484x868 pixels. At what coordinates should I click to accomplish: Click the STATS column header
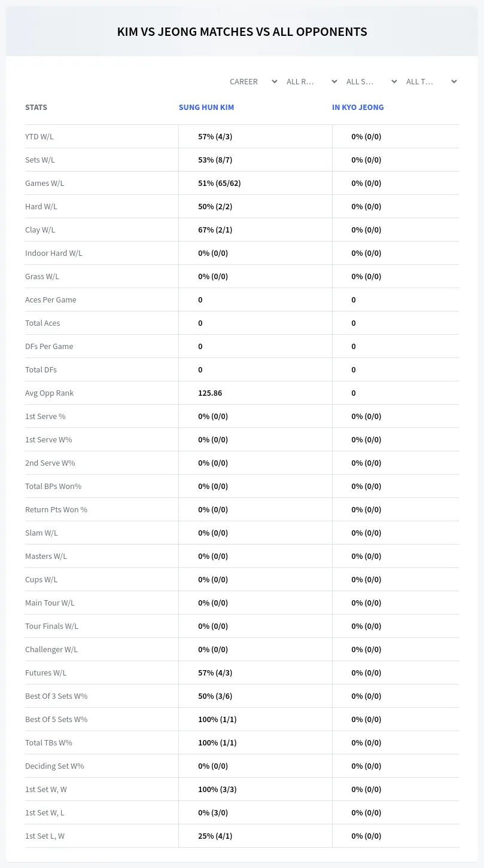(36, 108)
